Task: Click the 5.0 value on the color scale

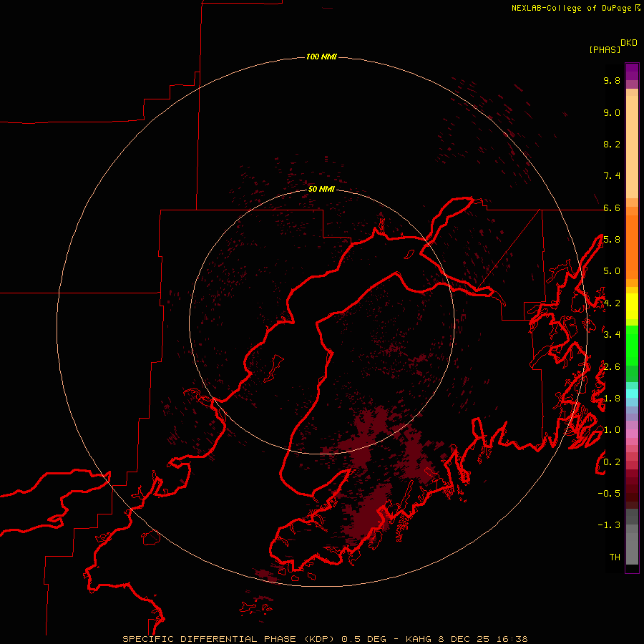Action: point(612,271)
